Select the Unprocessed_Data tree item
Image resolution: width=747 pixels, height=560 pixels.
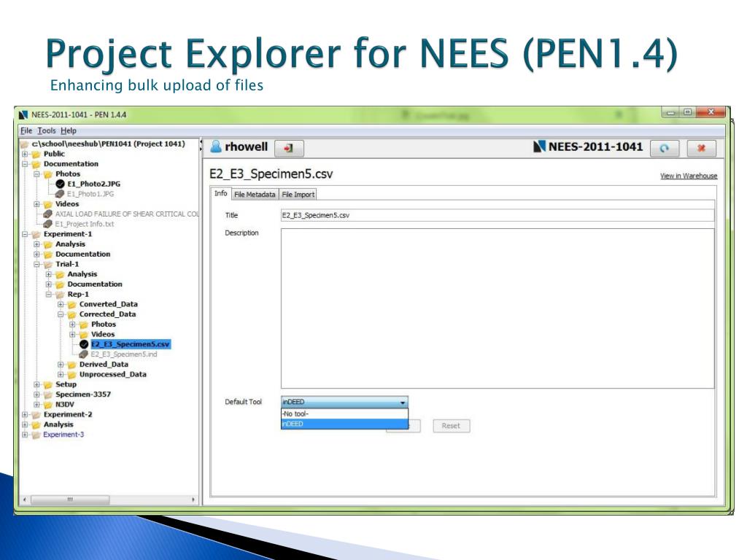click(x=113, y=374)
